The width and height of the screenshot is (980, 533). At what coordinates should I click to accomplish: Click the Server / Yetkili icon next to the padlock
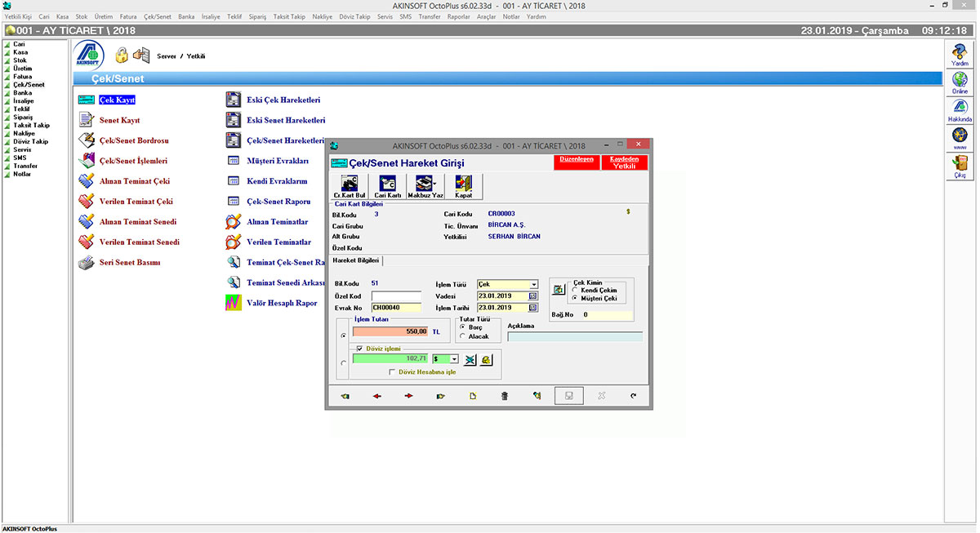[142, 56]
